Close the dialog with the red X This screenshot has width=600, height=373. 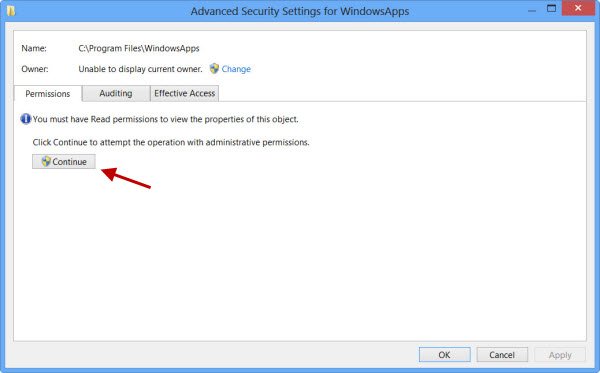click(578, 8)
